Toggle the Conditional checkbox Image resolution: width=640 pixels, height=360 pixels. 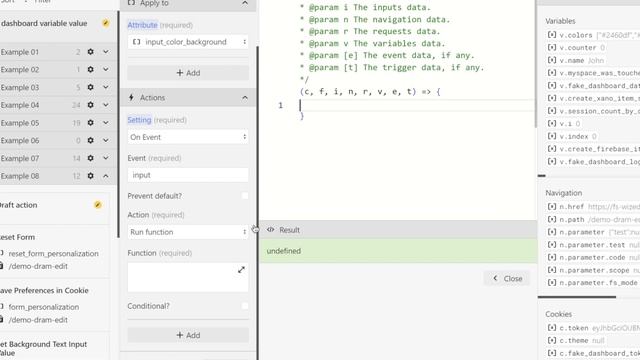point(244,306)
